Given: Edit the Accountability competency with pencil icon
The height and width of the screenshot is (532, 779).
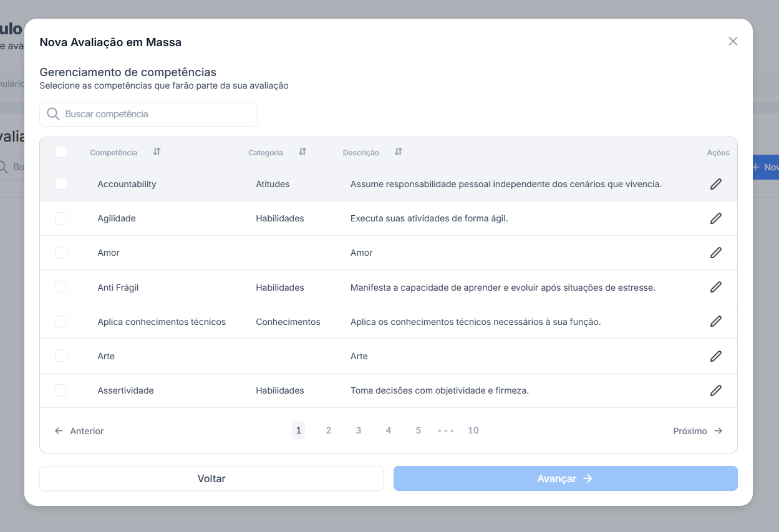Looking at the screenshot, I should pos(715,184).
